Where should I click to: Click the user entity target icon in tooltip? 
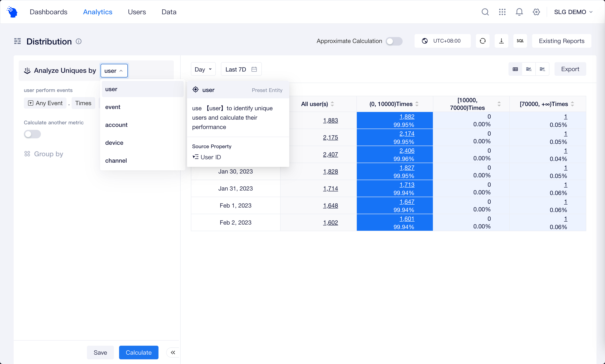(x=196, y=90)
